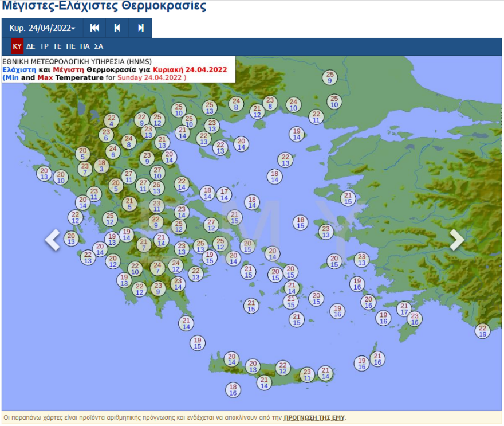Jump to first forecast day icon
The image size is (504, 426).
click(x=95, y=28)
